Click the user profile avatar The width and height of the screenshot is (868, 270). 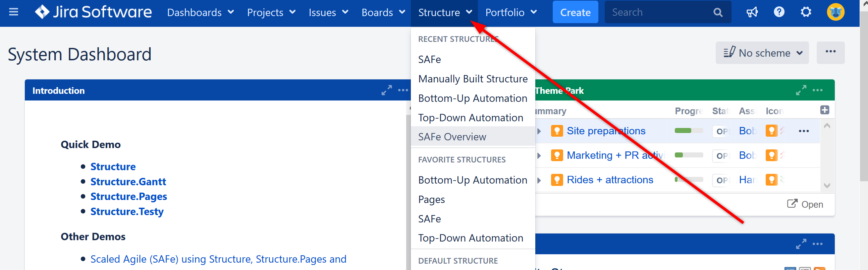click(835, 12)
